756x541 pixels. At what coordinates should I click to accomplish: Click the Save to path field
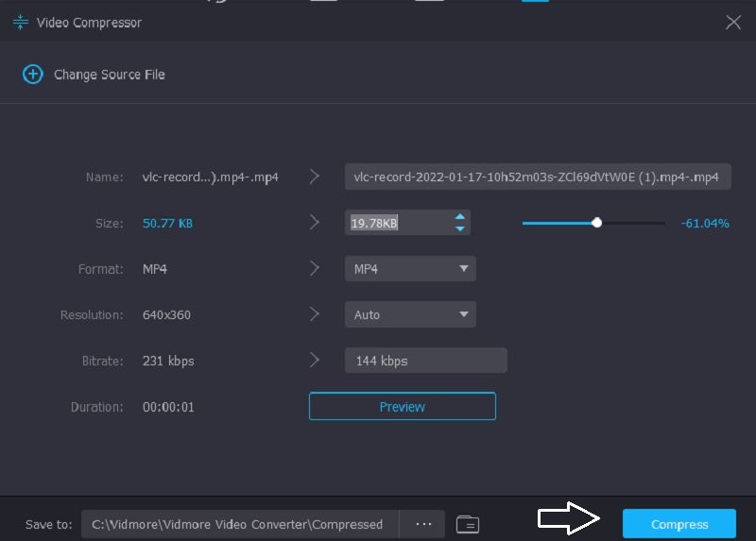(240, 524)
